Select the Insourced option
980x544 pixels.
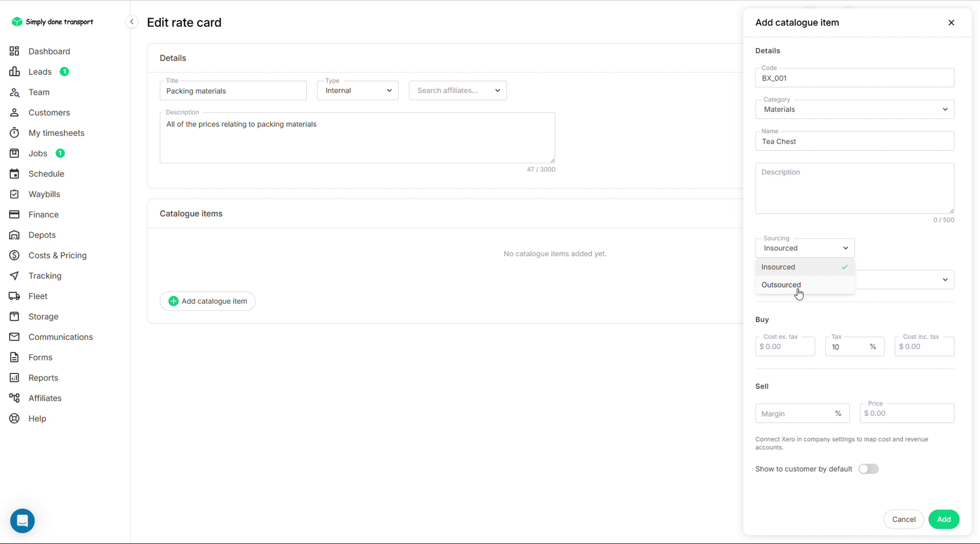point(805,267)
